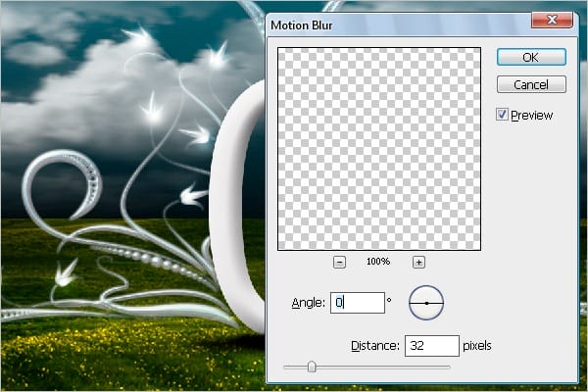Click the Distance slider handle

[x=312, y=367]
